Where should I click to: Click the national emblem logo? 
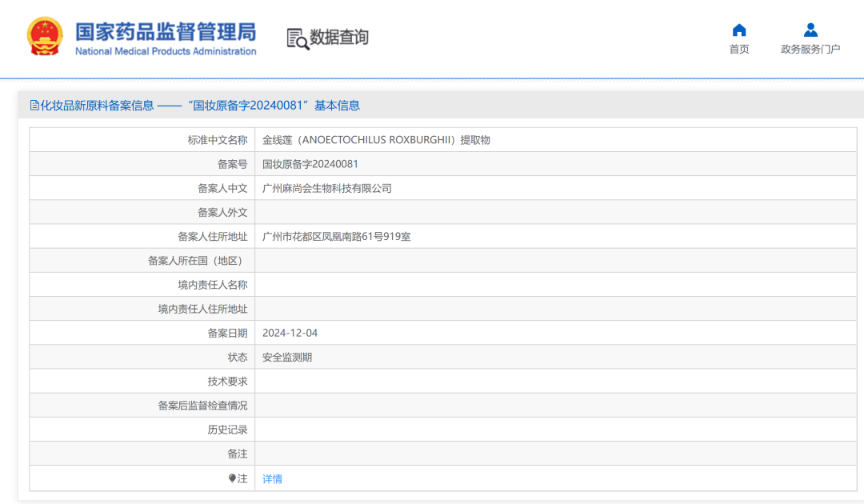coord(44,37)
